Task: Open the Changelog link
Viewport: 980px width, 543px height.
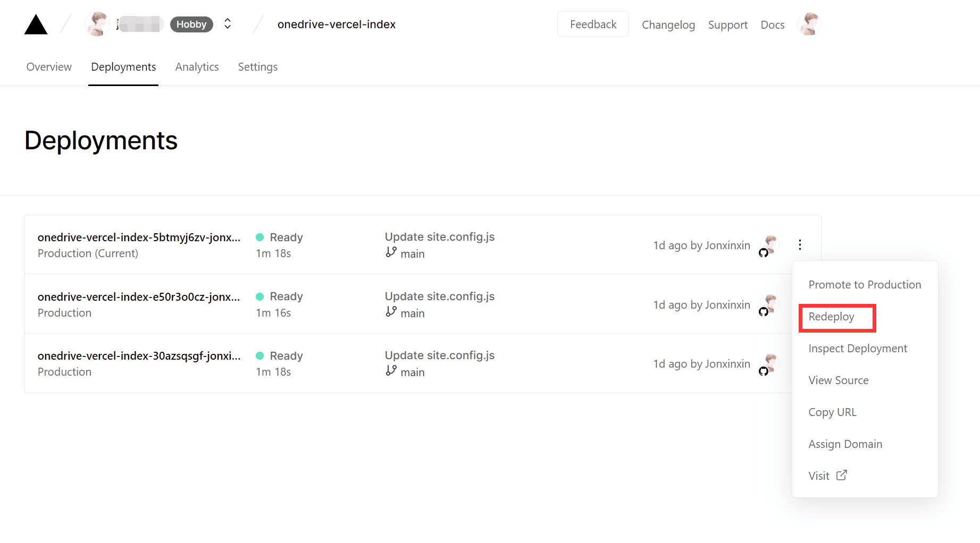Action: pos(668,25)
